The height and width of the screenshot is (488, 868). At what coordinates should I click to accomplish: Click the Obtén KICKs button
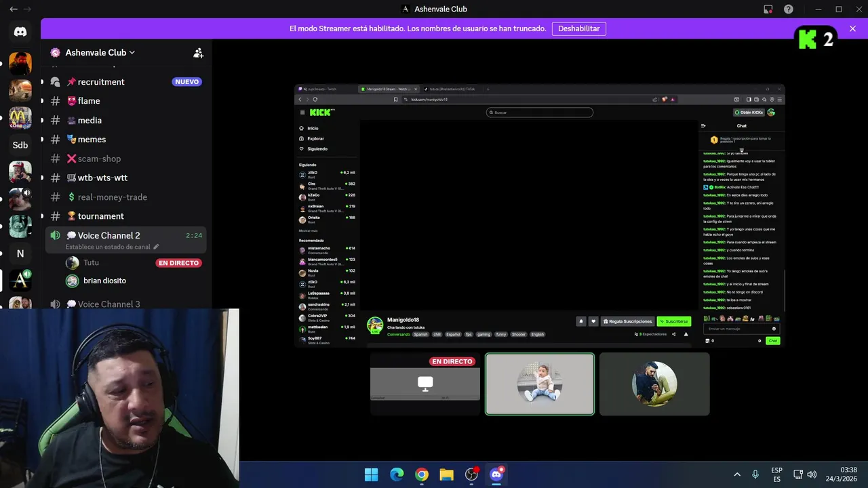click(x=749, y=113)
